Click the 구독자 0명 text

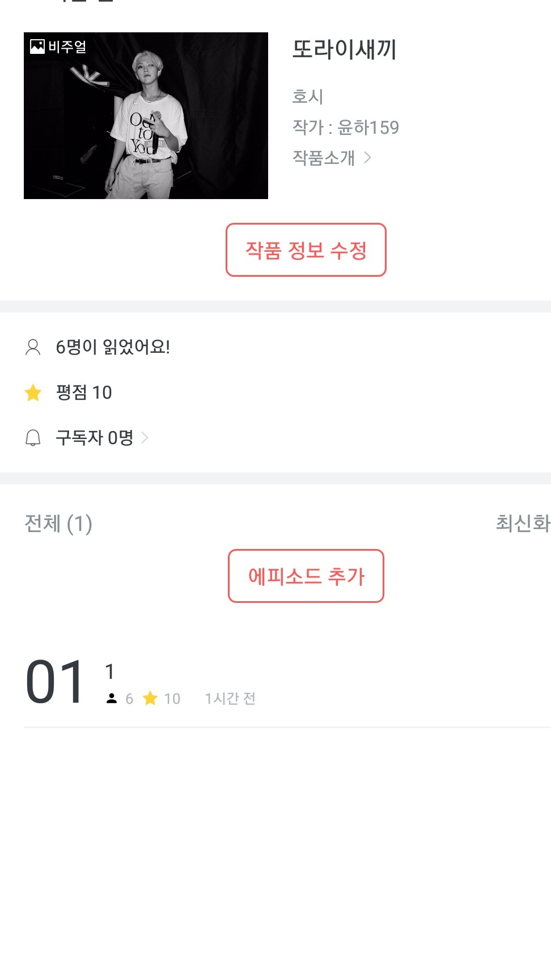click(94, 438)
